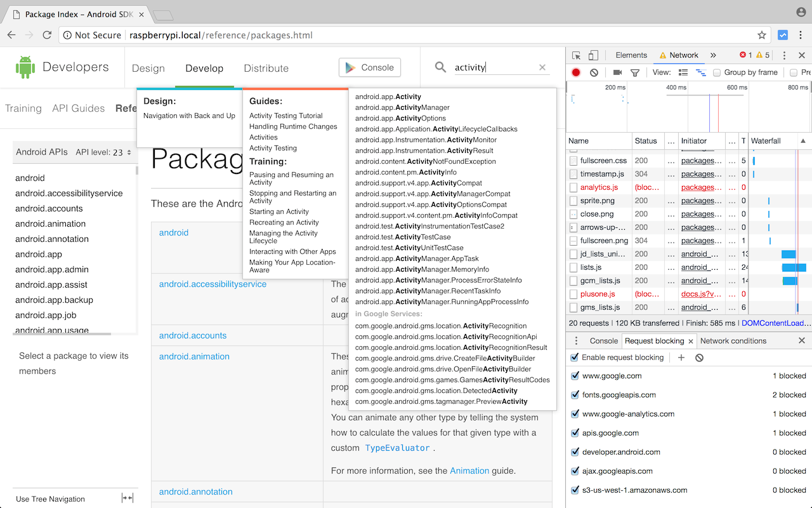This screenshot has height=508, width=812.
Task: Click Use Tree Navigation
Action: click(51, 499)
